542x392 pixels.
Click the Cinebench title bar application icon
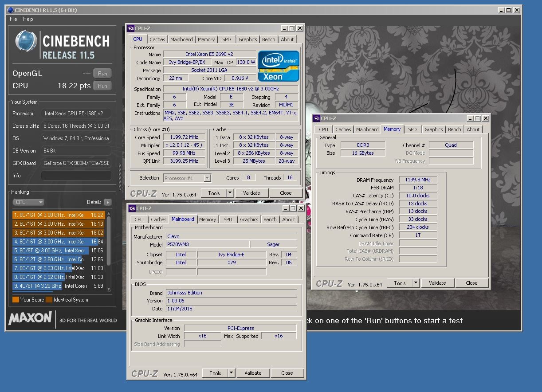coord(10,10)
